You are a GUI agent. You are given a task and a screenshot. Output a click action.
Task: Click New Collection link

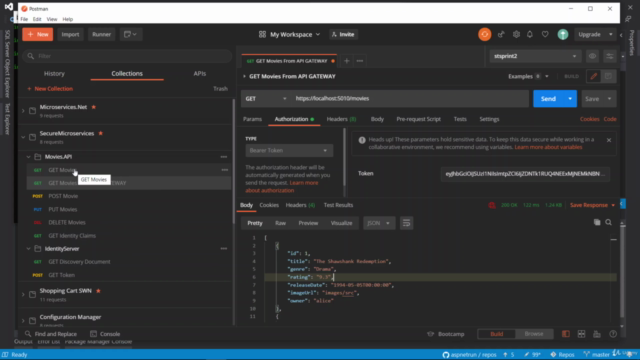point(50,89)
